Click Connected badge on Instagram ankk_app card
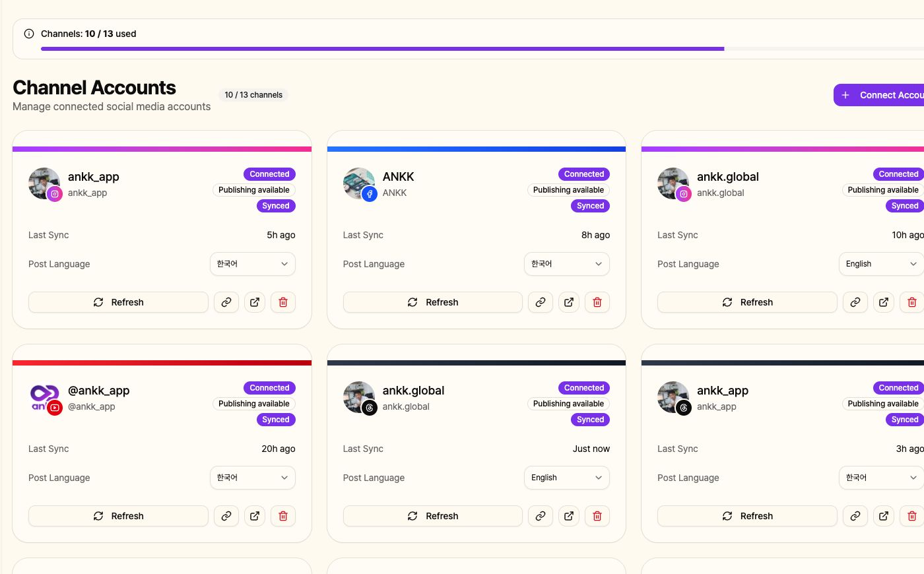 coord(269,174)
